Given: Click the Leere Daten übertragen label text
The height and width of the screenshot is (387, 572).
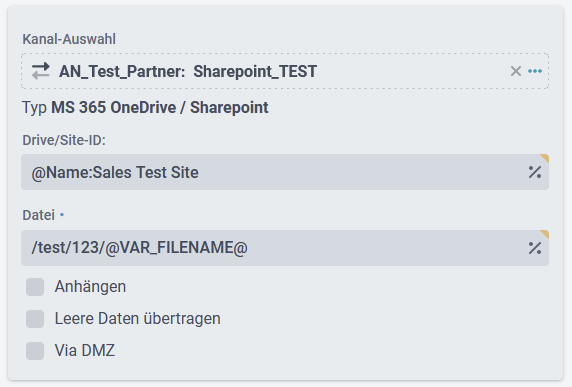Looking at the screenshot, I should [138, 319].
